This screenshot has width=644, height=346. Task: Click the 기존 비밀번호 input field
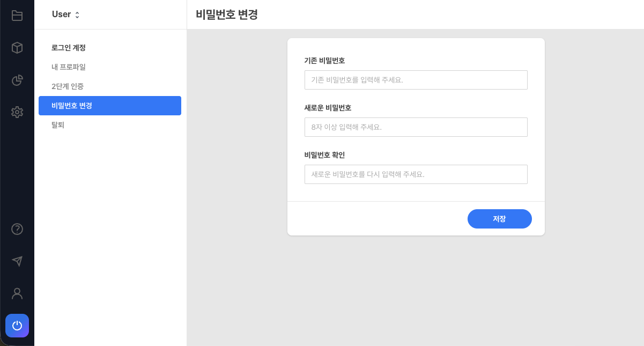[416, 79]
